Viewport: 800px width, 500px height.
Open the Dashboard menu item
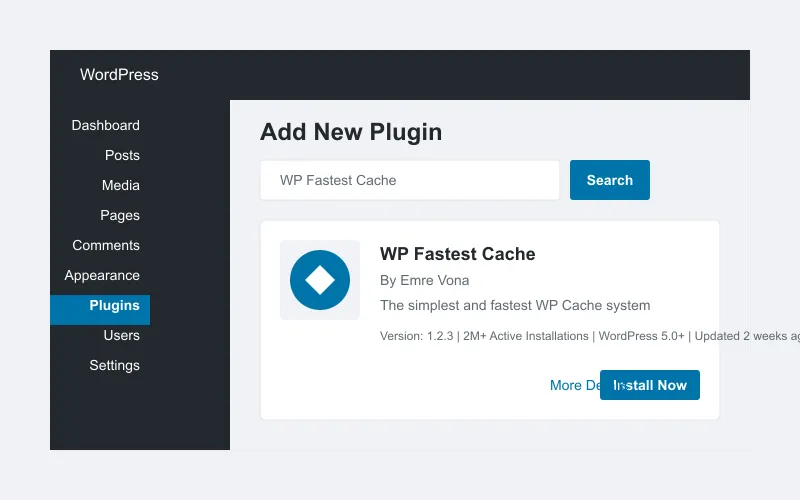(105, 126)
